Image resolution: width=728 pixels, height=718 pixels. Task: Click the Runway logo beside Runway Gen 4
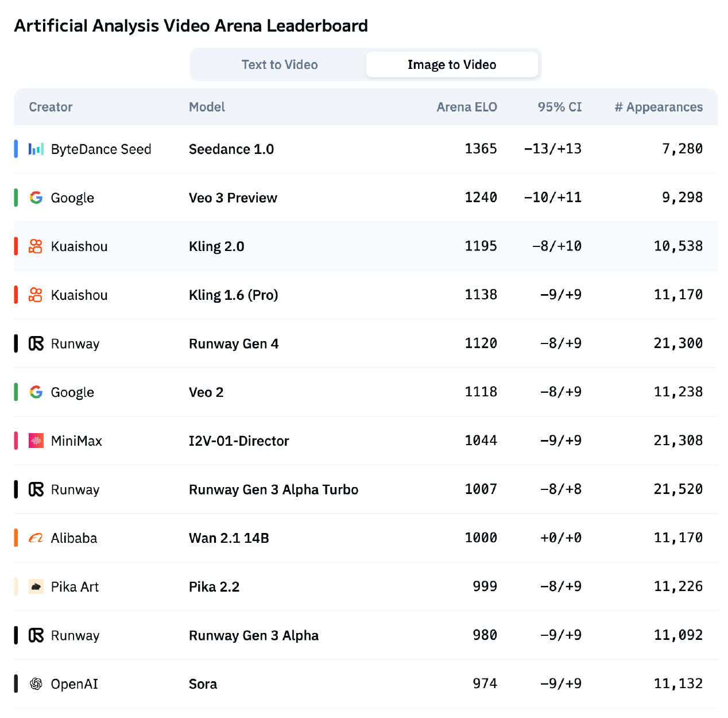36,343
